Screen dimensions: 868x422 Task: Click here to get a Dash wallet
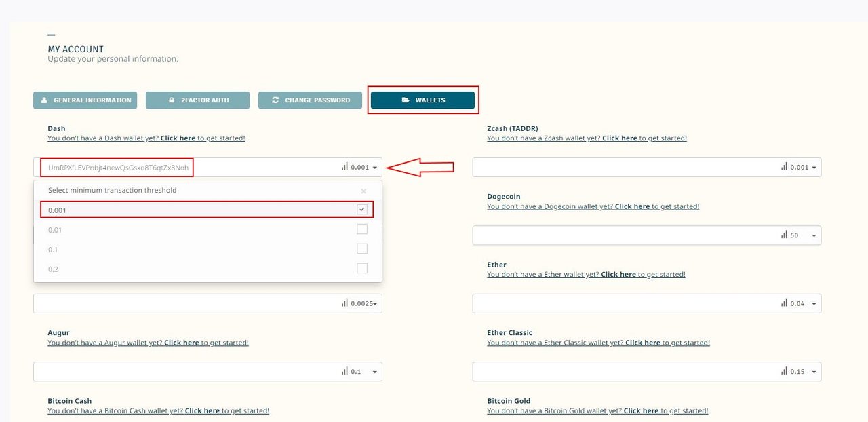(181, 138)
